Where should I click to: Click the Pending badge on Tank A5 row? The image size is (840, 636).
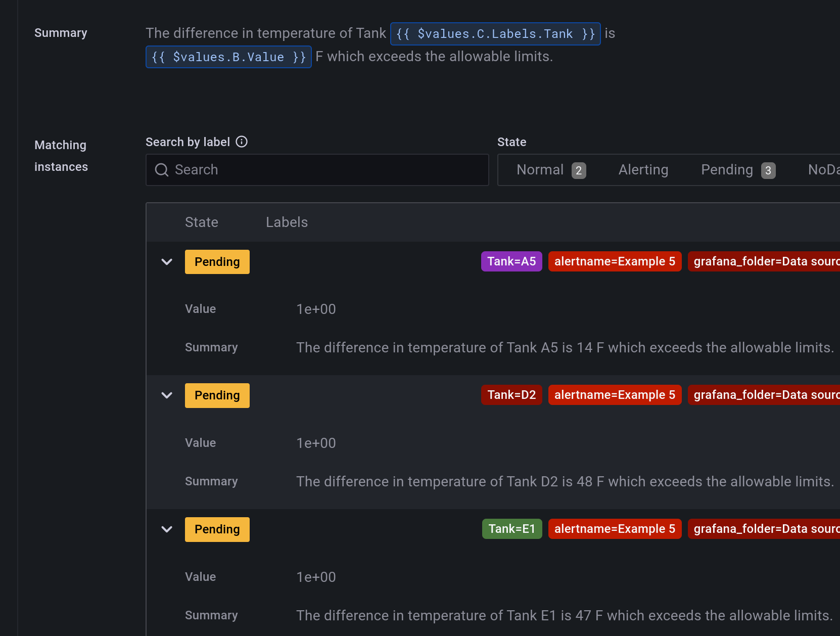217,262
